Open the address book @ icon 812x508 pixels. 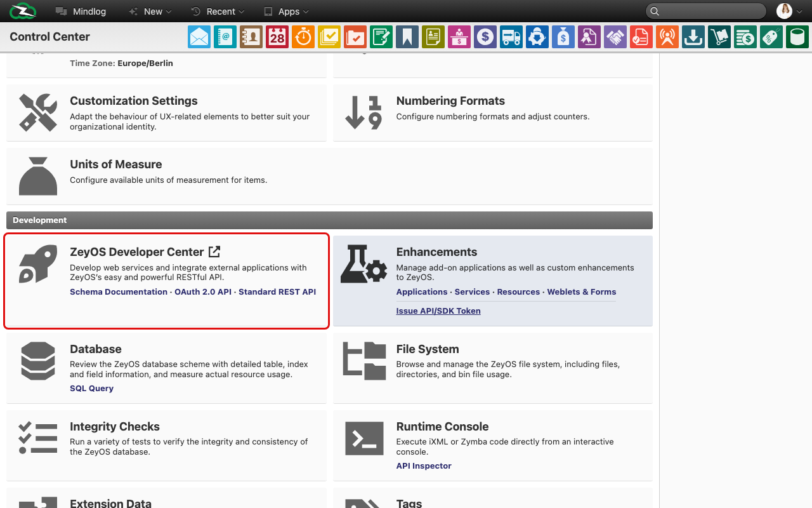[x=225, y=37]
